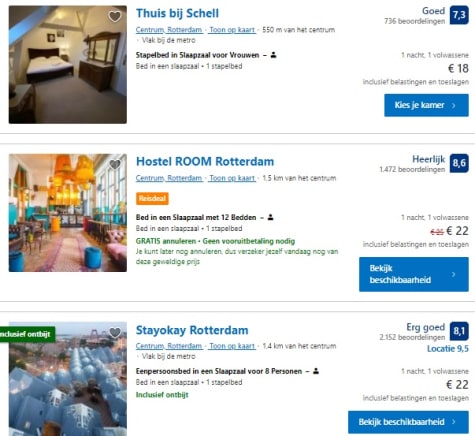Click person icon beside Stapelbed in Slaapzaal
The width and height of the screenshot is (475, 436).
tap(273, 55)
